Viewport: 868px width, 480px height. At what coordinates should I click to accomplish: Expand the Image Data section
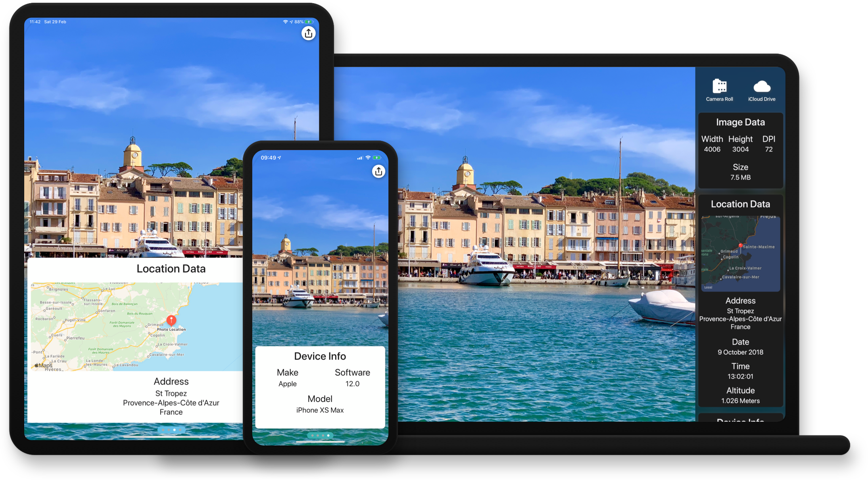click(739, 122)
